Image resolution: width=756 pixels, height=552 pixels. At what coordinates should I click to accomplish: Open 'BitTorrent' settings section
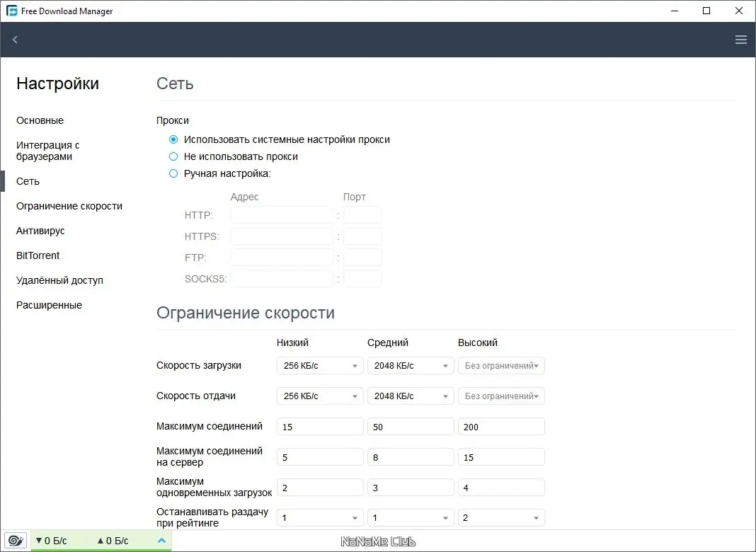[38, 255]
